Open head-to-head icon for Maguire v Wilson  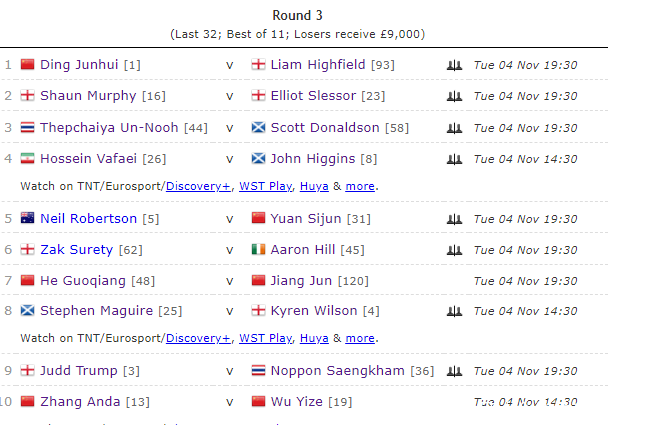454,311
